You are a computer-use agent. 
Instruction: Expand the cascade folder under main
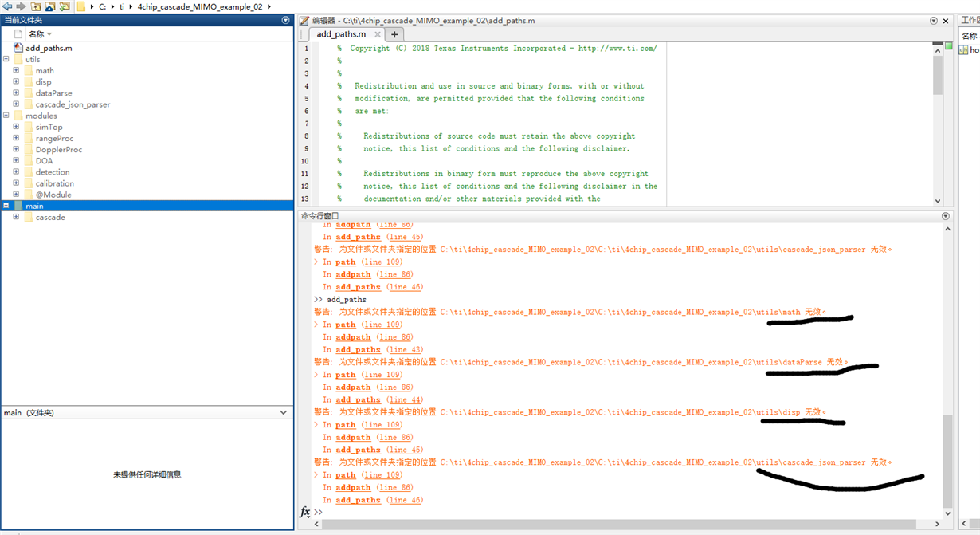point(16,217)
